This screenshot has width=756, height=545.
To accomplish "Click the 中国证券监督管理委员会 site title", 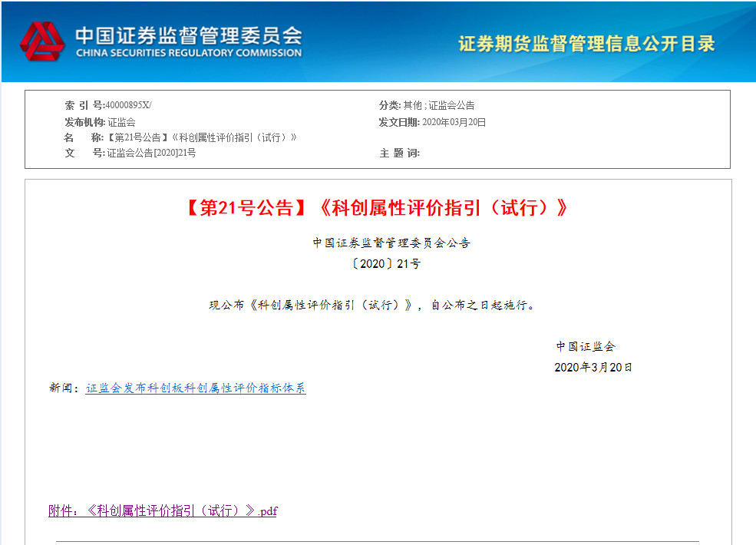I will tap(189, 35).
